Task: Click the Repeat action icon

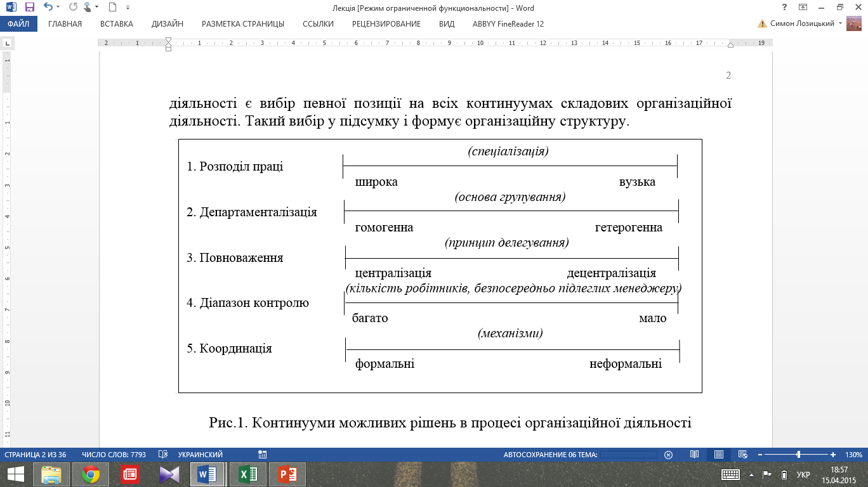Action: point(72,8)
